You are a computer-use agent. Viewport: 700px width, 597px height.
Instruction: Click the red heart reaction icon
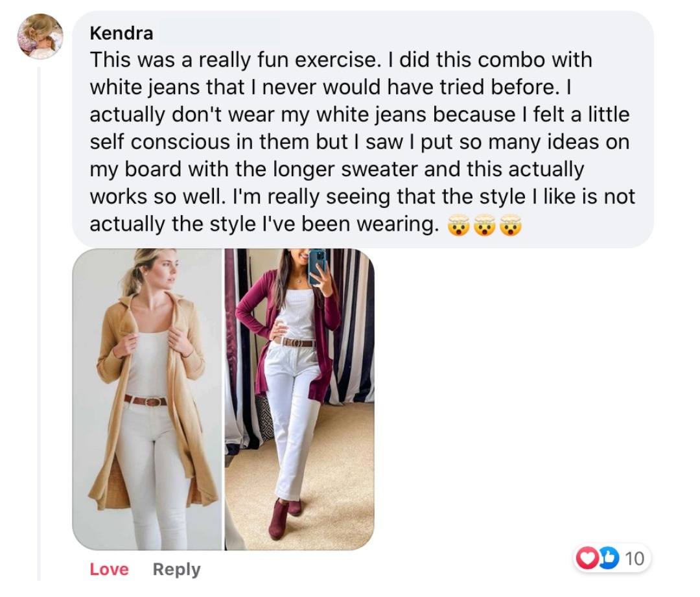[585, 558]
